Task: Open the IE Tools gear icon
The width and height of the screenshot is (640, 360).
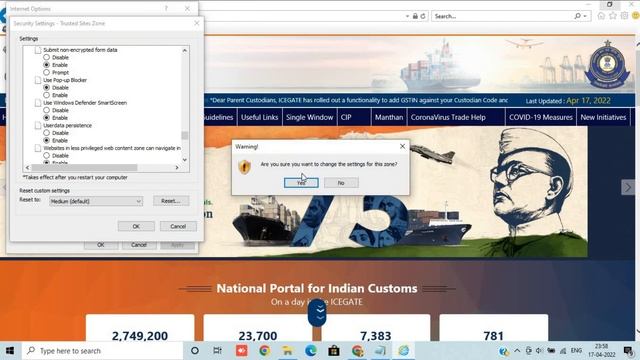Action: (x=624, y=16)
